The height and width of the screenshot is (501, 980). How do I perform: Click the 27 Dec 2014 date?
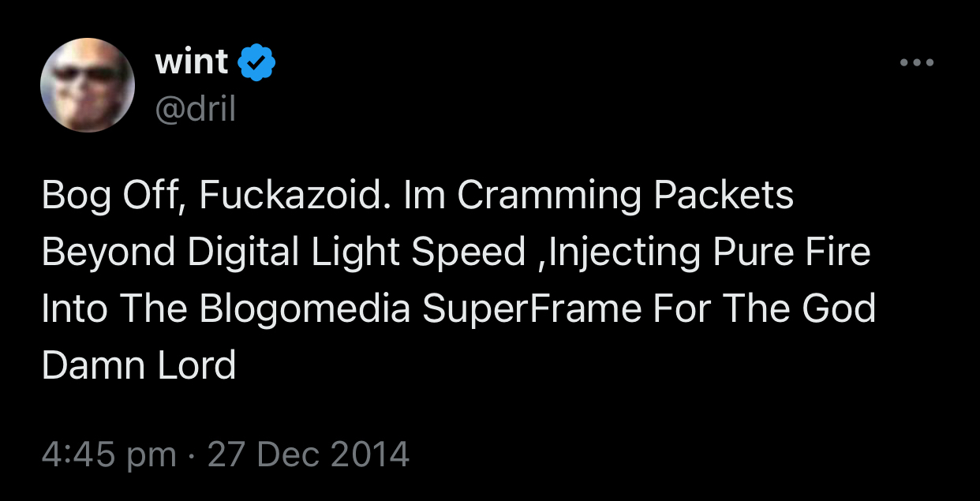[x=309, y=454]
